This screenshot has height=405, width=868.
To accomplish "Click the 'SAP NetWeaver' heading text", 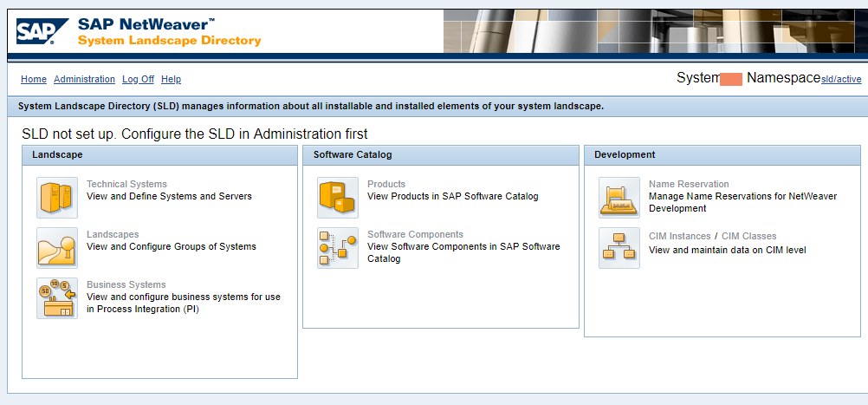I will click(x=146, y=23).
